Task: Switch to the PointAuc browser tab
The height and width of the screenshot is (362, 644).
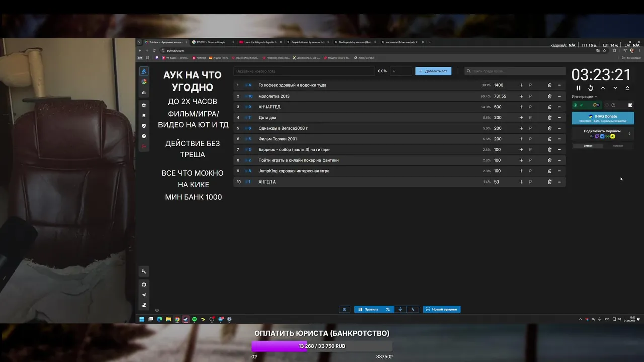Action: pyautogui.click(x=165, y=42)
